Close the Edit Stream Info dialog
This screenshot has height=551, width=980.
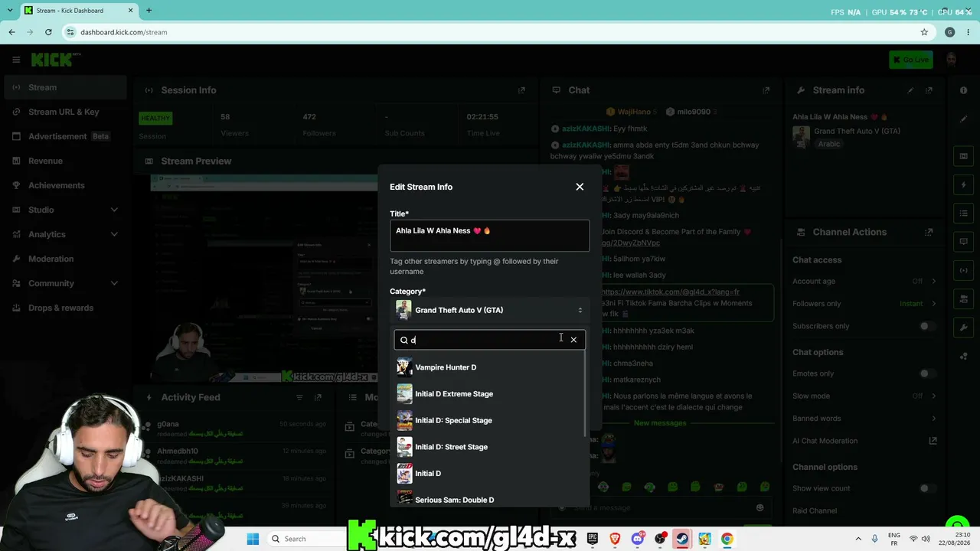(x=580, y=187)
